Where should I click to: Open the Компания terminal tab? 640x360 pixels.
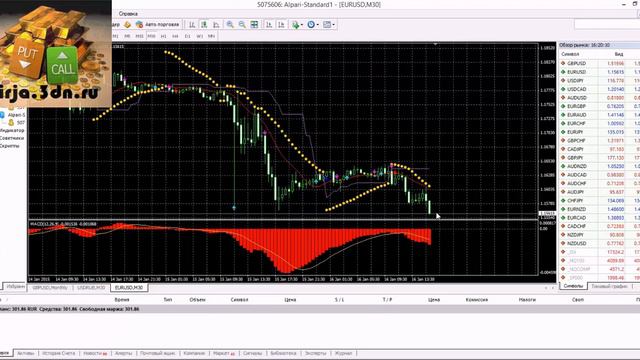194,353
